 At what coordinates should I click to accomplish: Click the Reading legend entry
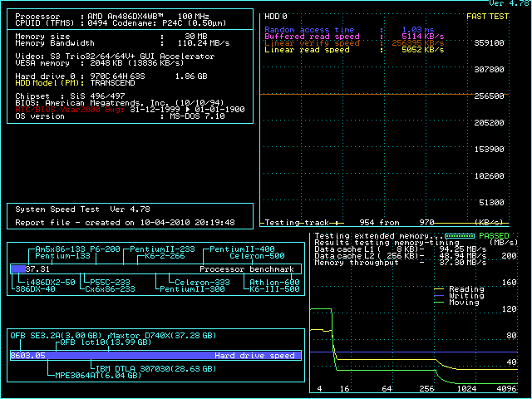tap(465, 289)
